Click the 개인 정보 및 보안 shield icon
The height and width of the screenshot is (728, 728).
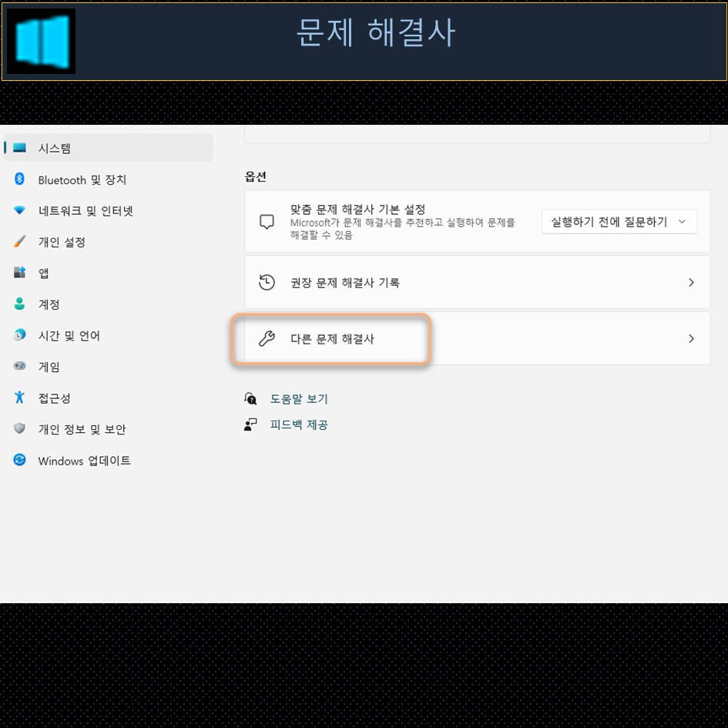[19, 428]
